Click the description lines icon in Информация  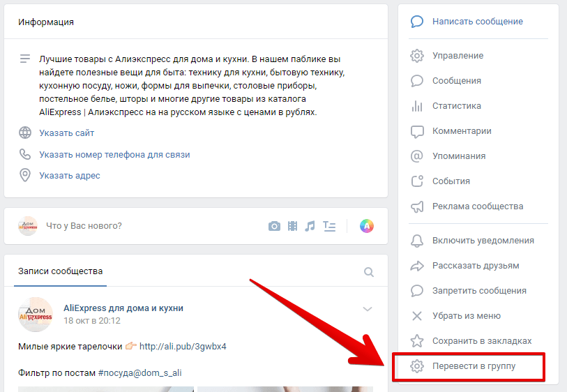coord(25,59)
